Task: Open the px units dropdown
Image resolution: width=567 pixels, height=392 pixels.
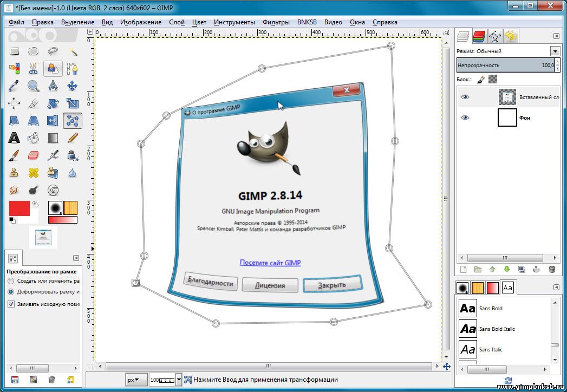Action: pyautogui.click(x=136, y=380)
